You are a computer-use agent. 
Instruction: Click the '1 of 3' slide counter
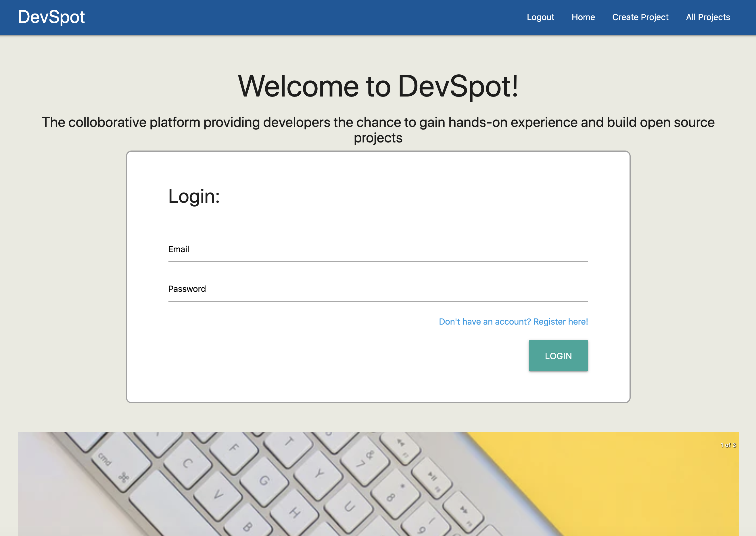728,445
